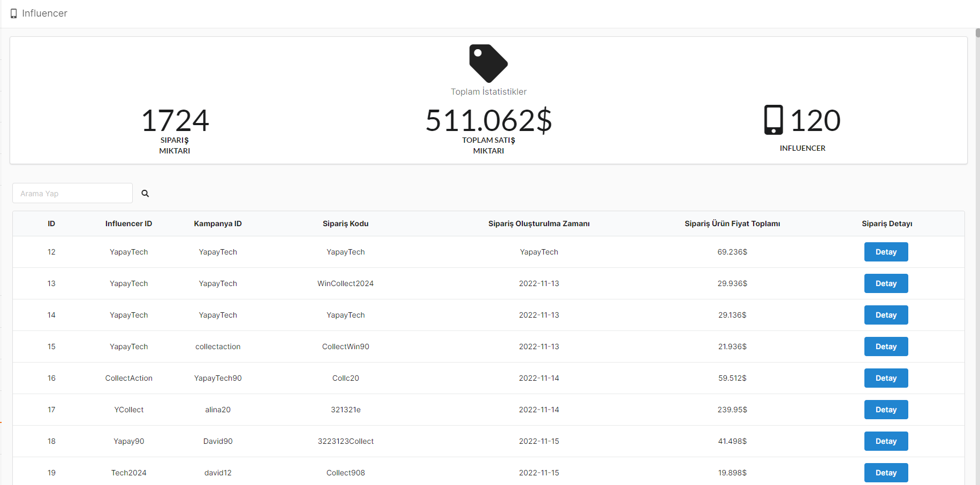The image size is (980, 485).
Task: Open Detay for Collc20 order
Action: click(886, 378)
